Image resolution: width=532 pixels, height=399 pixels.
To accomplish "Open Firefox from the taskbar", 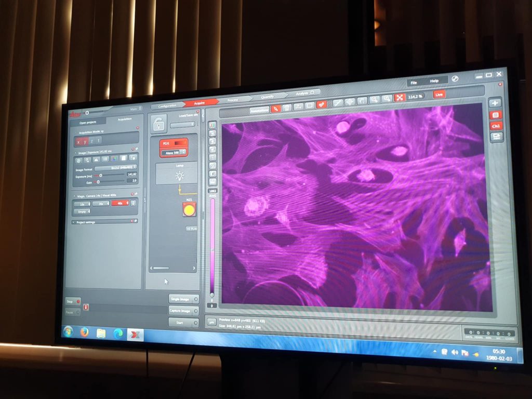I will 84,332.
